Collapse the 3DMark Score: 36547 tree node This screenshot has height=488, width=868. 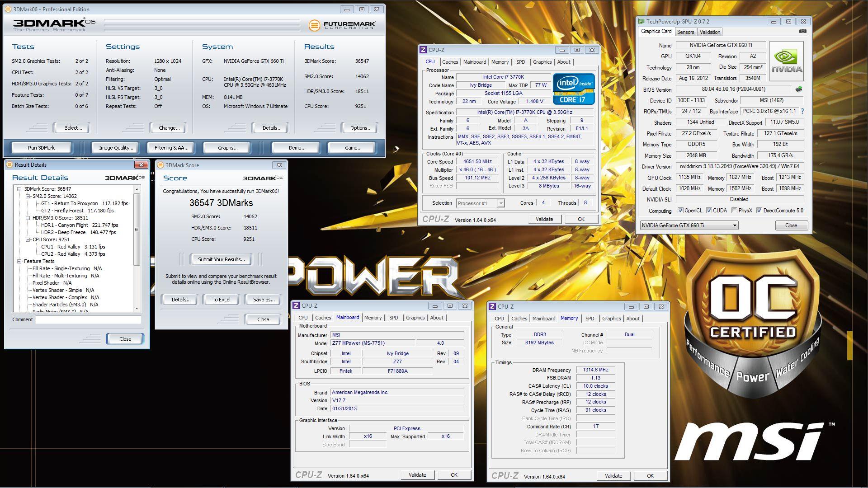tap(19, 189)
